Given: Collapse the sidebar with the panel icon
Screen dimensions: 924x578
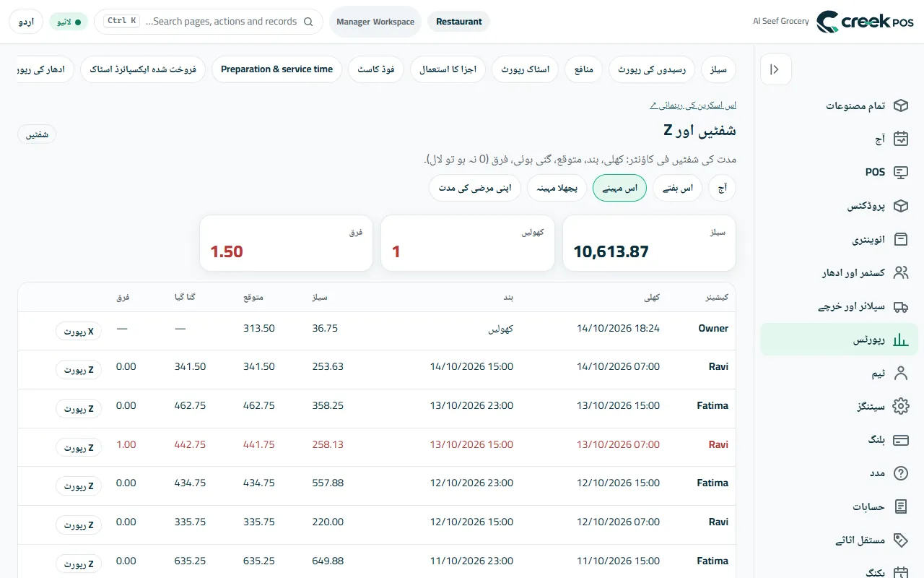Looking at the screenshot, I should click(x=776, y=69).
